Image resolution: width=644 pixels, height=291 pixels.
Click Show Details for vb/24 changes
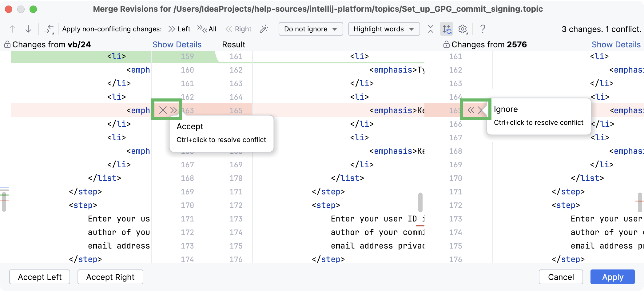pos(177,45)
